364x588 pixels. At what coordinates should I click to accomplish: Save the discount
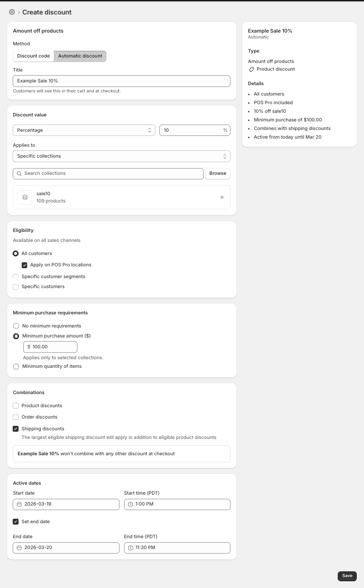pyautogui.click(x=347, y=576)
